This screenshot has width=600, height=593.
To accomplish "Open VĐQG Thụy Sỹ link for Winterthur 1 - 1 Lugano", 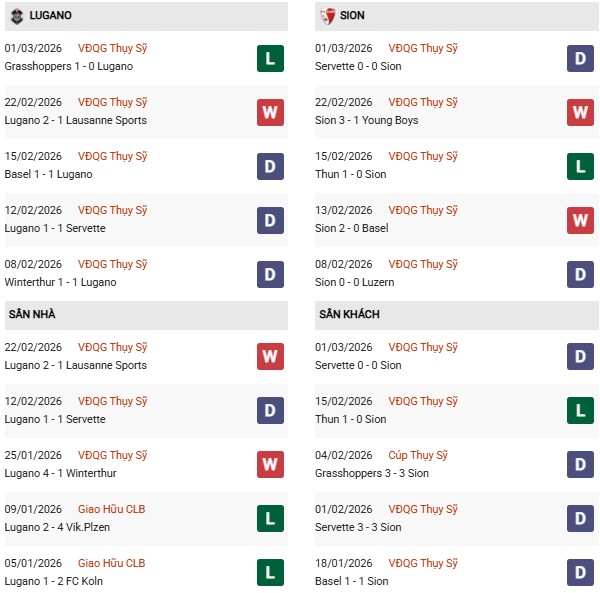I will [x=113, y=265].
